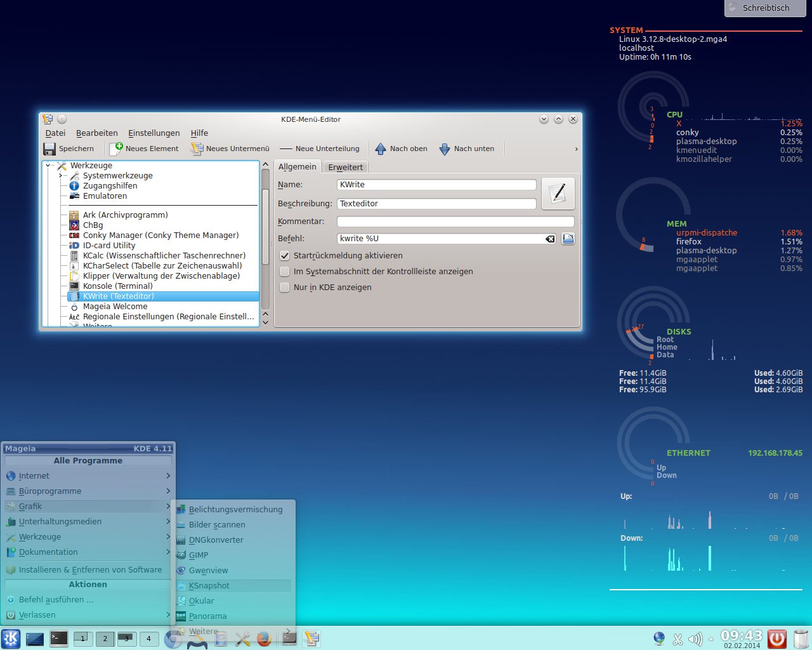Expand Internet submenu in launcher
The width and height of the screenshot is (812, 650).
tap(88, 476)
